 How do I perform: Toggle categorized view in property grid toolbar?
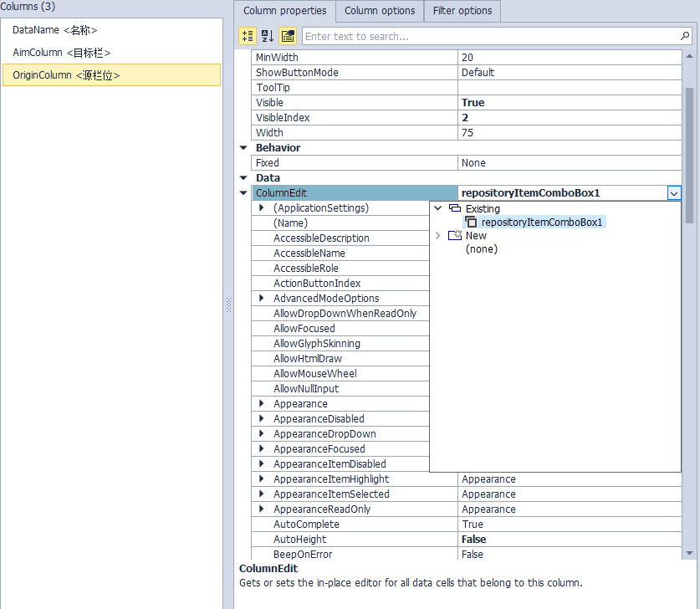point(248,36)
